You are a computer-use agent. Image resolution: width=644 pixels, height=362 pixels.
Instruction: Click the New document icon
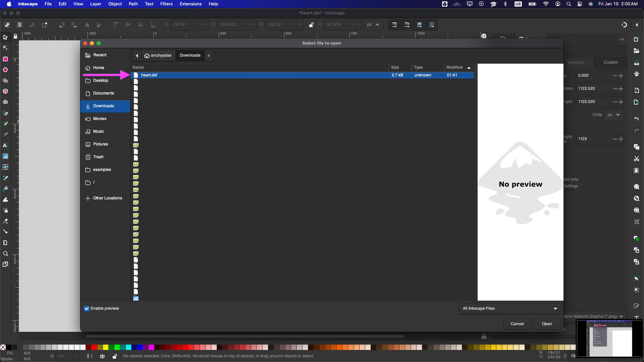click(x=636, y=39)
